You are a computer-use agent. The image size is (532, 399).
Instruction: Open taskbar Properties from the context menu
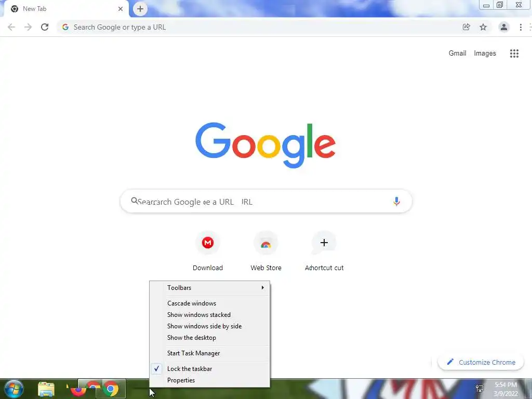[210, 380]
